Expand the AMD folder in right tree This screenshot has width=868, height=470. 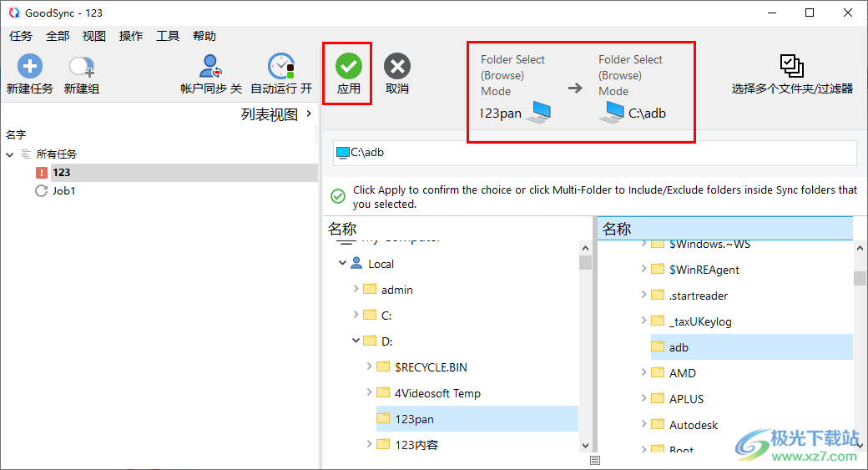(643, 372)
